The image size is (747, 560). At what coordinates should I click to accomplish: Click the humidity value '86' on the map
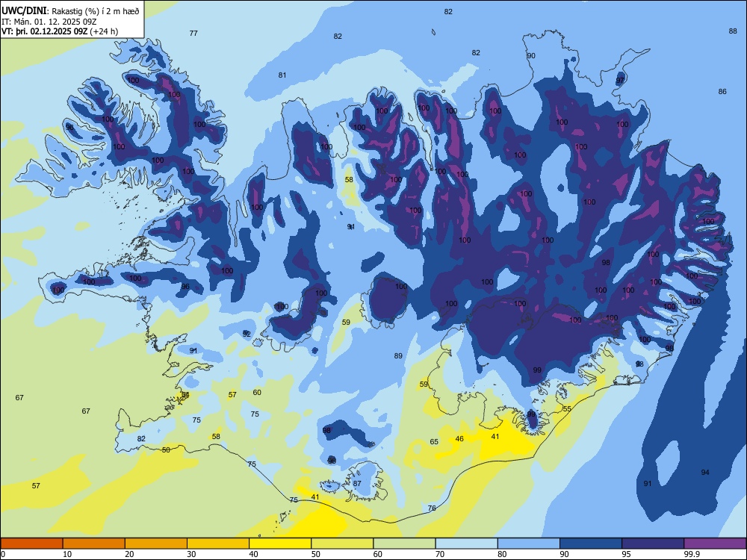722,91
